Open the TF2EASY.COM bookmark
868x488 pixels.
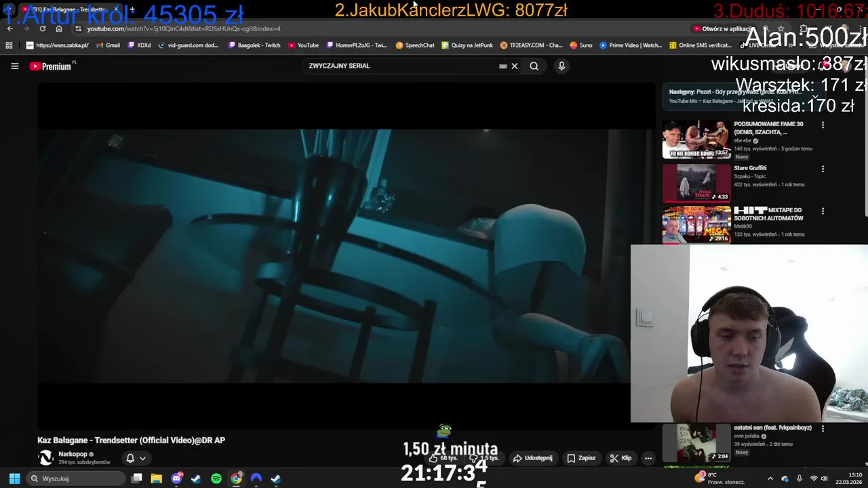click(531, 45)
